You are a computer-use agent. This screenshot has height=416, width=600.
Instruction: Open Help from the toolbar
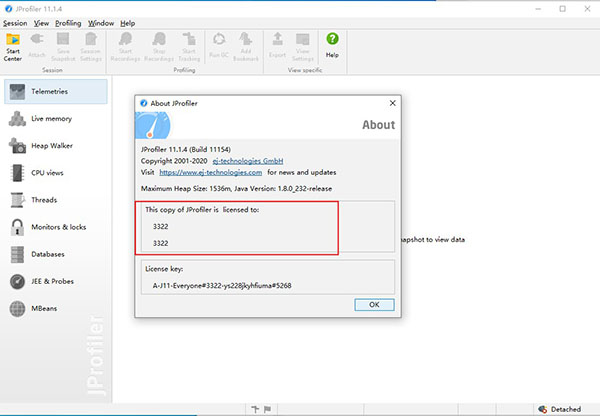(x=332, y=44)
